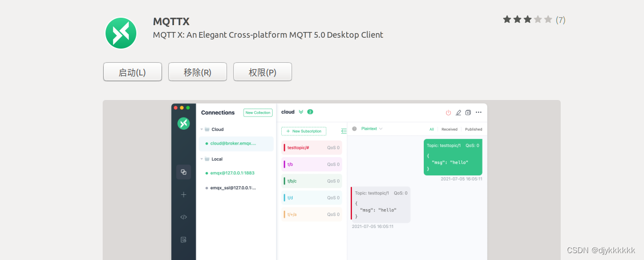
Task: Collapse the Local folder
Action: point(202,159)
